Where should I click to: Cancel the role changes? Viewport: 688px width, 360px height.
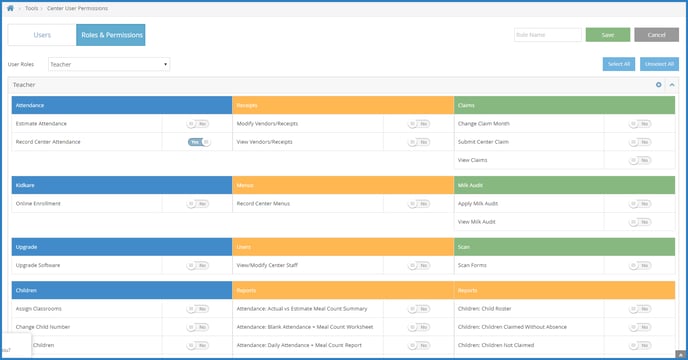[x=656, y=35]
